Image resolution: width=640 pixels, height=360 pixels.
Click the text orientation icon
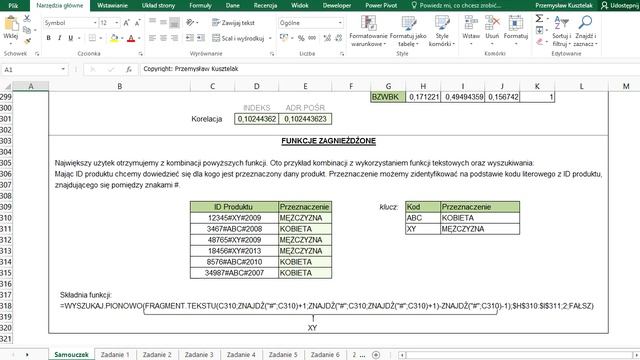(190, 22)
